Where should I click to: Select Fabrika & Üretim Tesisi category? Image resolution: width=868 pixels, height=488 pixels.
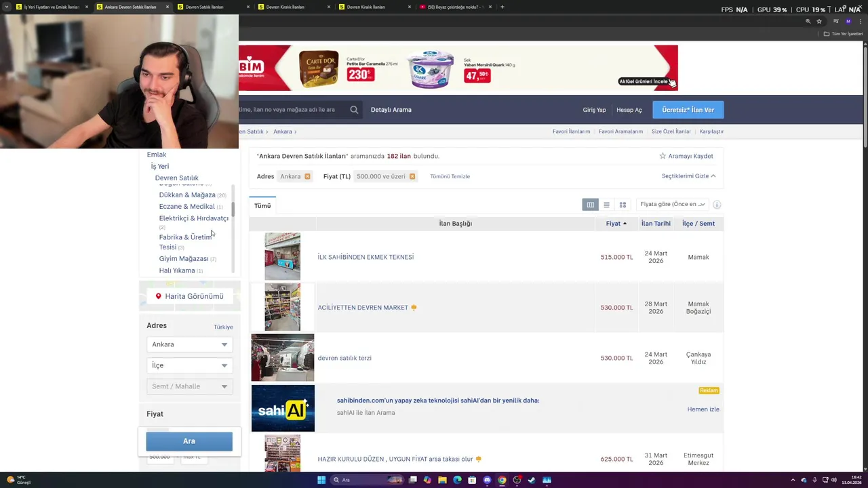186,242
